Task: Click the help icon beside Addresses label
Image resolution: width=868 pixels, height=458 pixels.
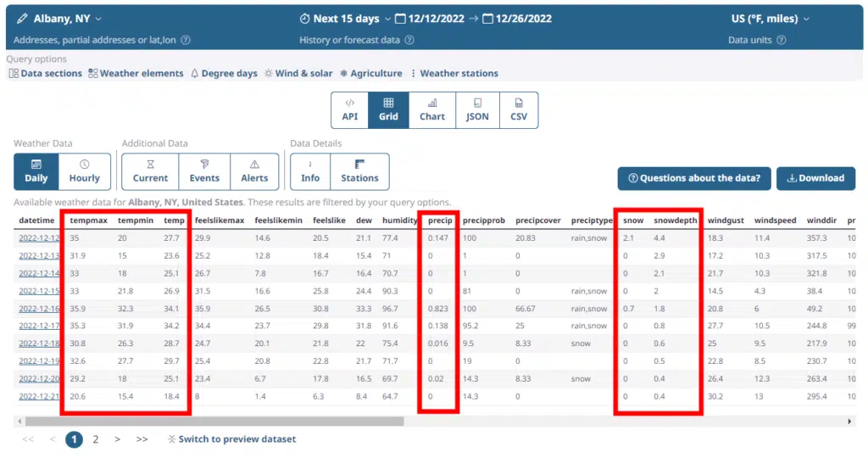Action: click(186, 40)
